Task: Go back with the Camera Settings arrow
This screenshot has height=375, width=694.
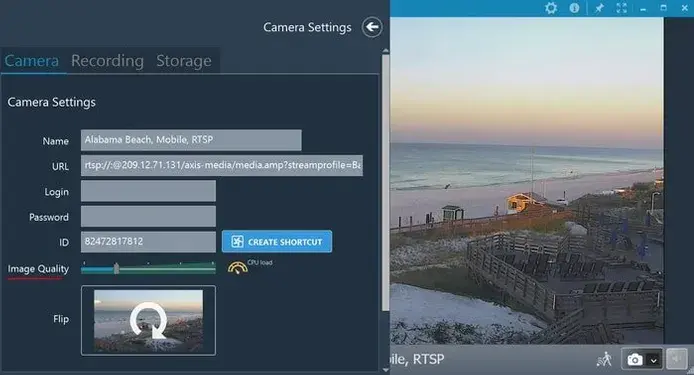Action: pyautogui.click(x=372, y=27)
